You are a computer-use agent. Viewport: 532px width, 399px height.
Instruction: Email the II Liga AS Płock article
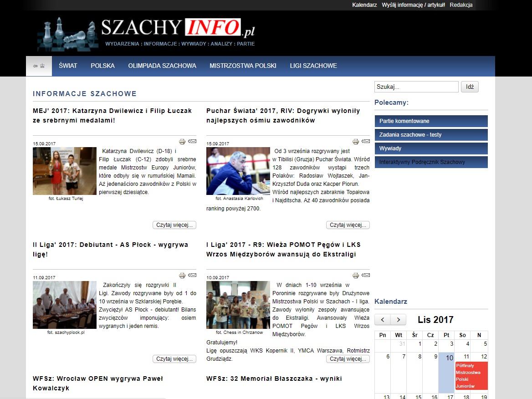coord(193,275)
